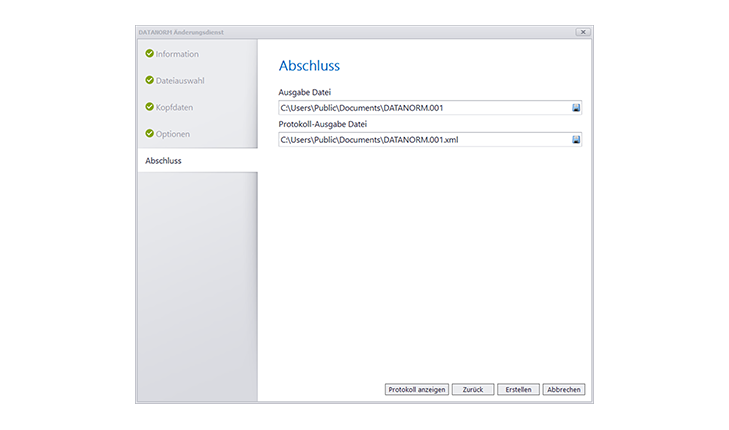Click Protokoll anzeigen button

(417, 390)
